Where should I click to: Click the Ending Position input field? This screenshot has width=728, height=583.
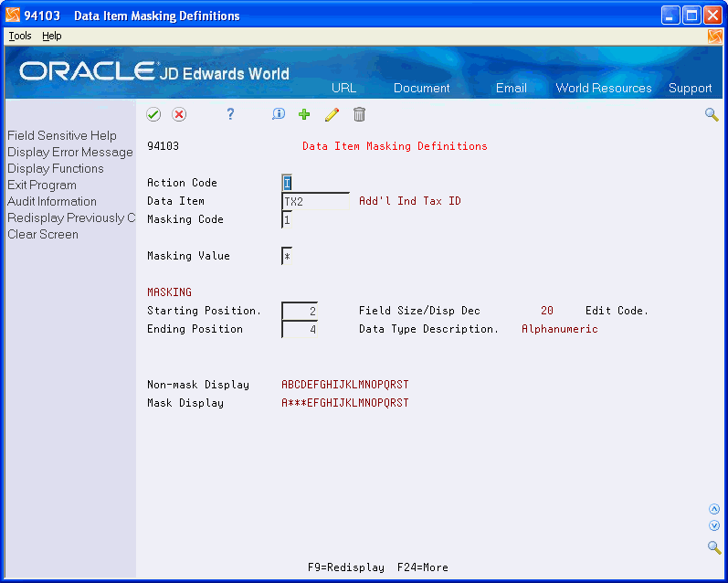(x=300, y=329)
